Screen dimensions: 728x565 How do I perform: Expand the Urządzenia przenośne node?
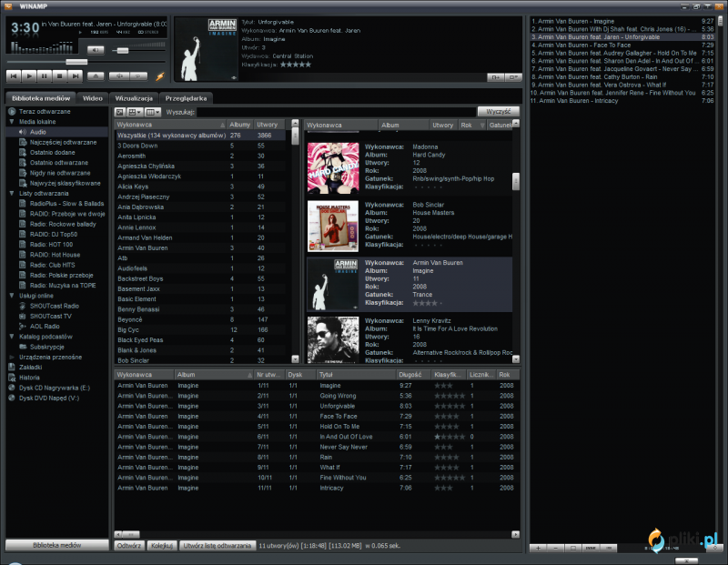(x=12, y=357)
